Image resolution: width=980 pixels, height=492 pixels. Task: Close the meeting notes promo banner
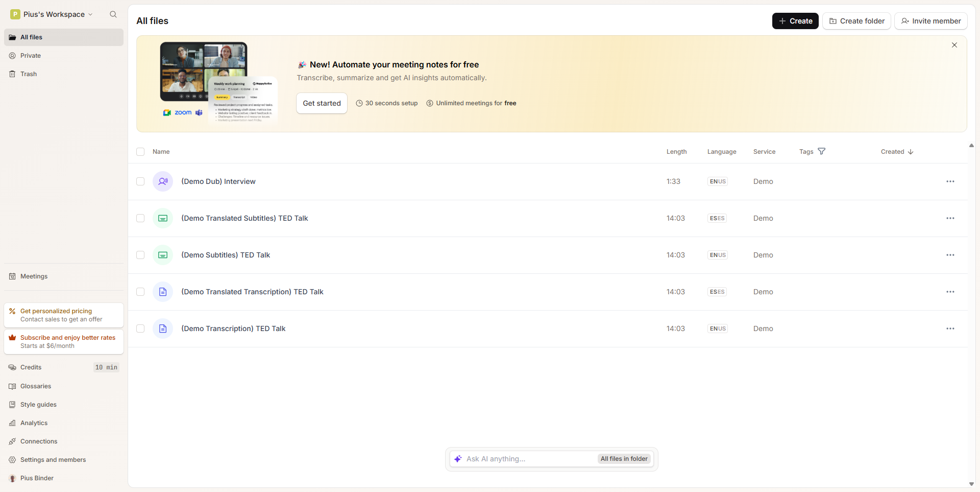click(954, 45)
